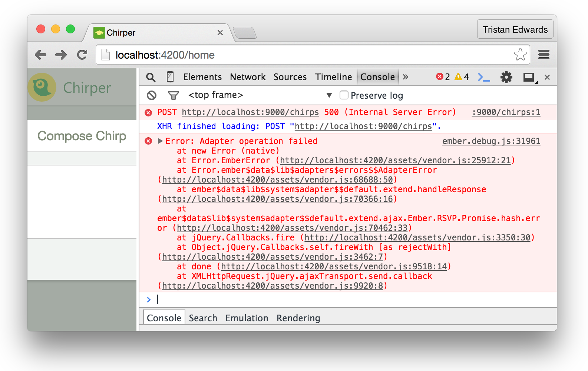The width and height of the screenshot is (588, 371).
Task: Clear console with the ban icon
Action: [152, 95]
